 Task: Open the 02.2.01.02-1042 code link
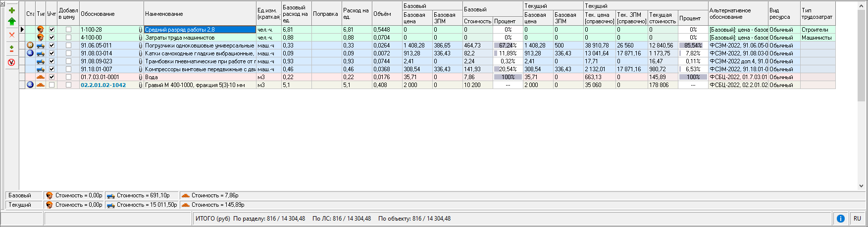pyautogui.click(x=103, y=85)
